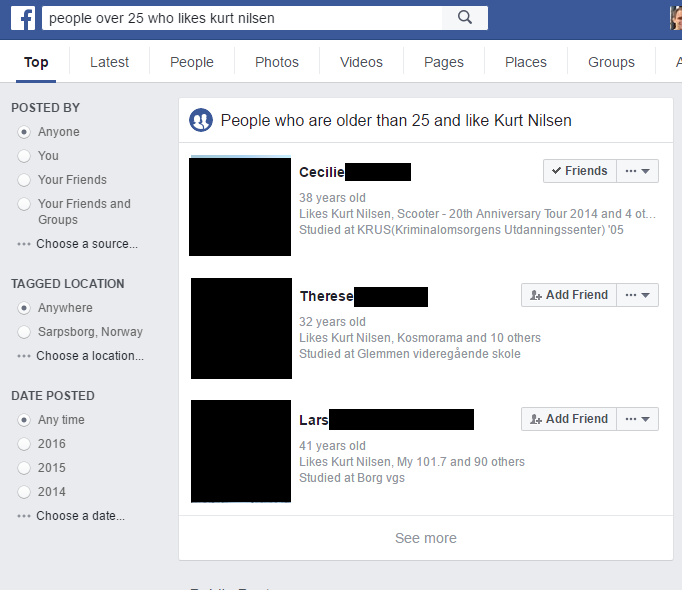Click the search input field
Viewport: 682px width, 590px height.
(242, 18)
